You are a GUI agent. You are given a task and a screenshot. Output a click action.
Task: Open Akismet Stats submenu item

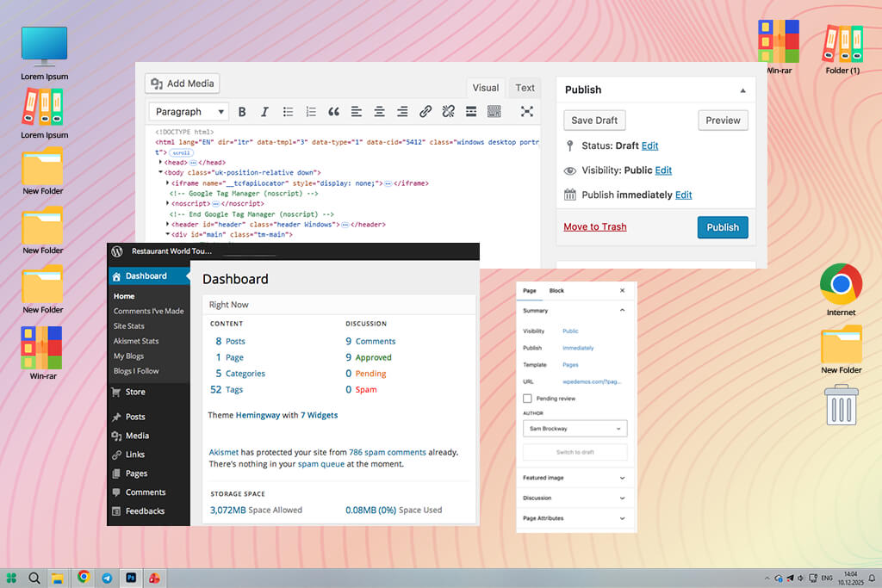(136, 341)
